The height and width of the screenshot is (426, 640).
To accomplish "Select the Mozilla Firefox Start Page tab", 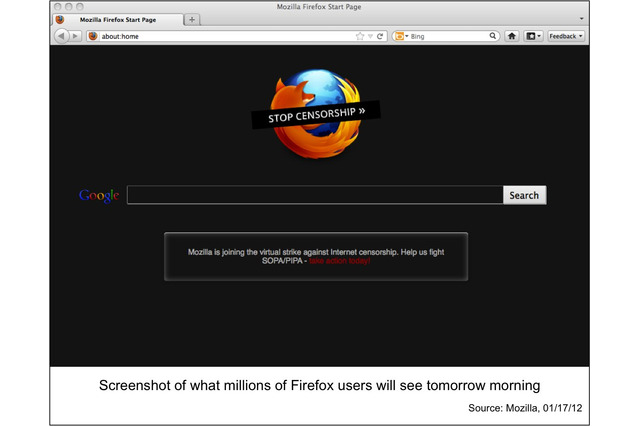I will (x=118, y=20).
